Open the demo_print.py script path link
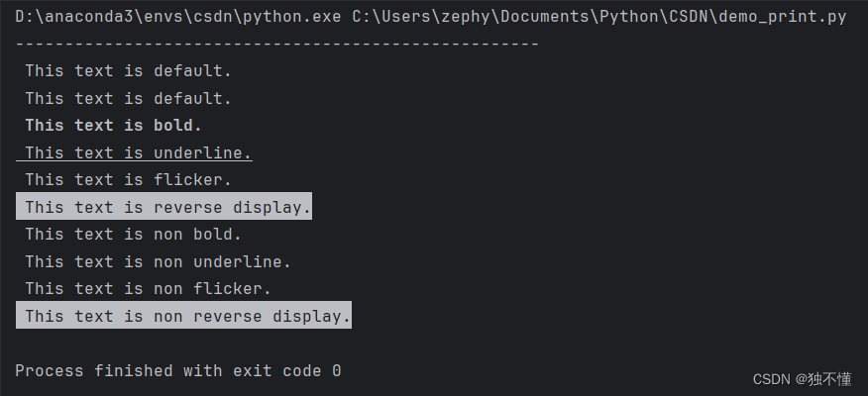This screenshot has width=868, height=396. 598,17
